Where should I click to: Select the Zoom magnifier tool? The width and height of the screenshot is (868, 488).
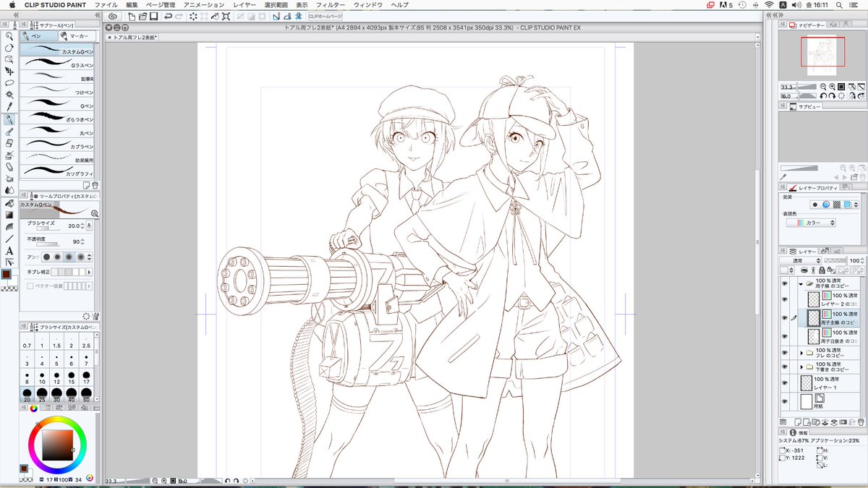[9, 35]
